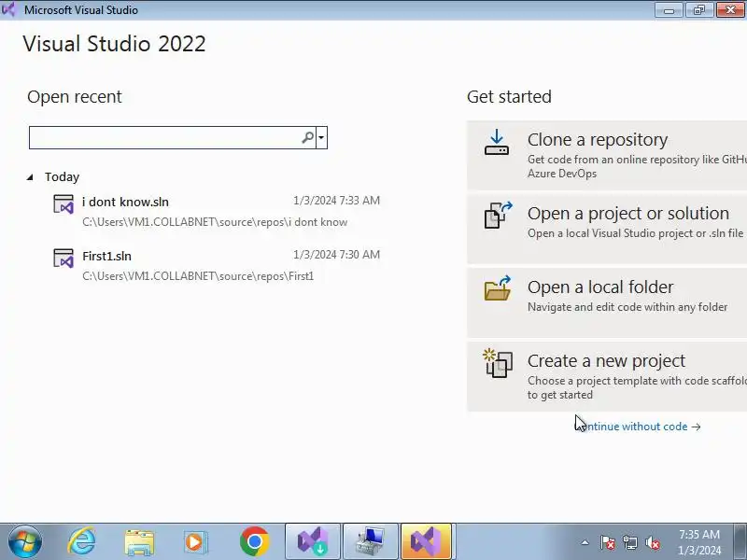
Task: Click the First1.sln solution icon
Action: [63, 259]
